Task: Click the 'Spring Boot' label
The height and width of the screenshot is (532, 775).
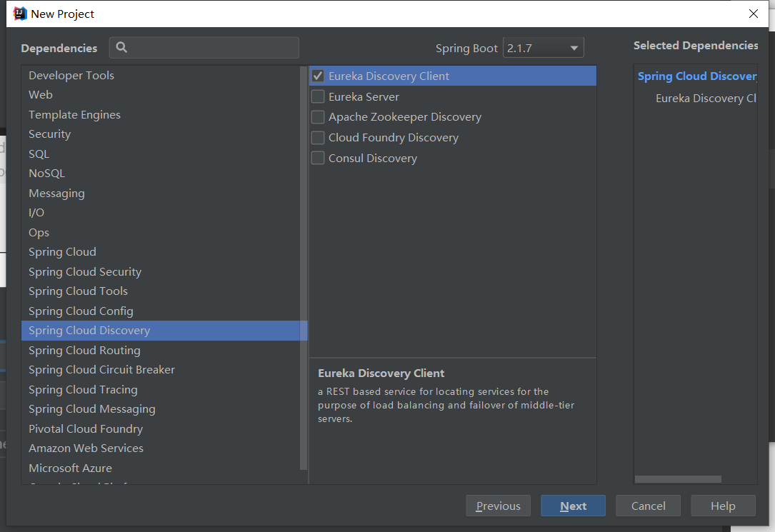Action: pyautogui.click(x=466, y=49)
